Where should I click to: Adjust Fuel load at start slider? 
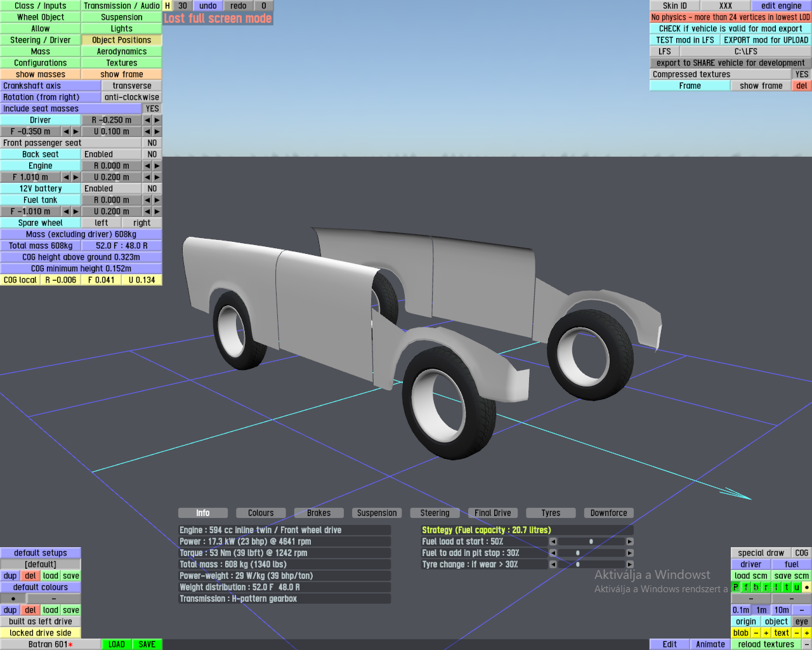tap(591, 541)
